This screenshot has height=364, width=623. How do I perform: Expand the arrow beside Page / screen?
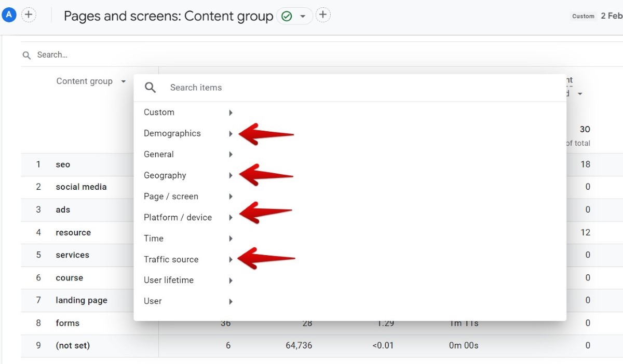(x=231, y=197)
